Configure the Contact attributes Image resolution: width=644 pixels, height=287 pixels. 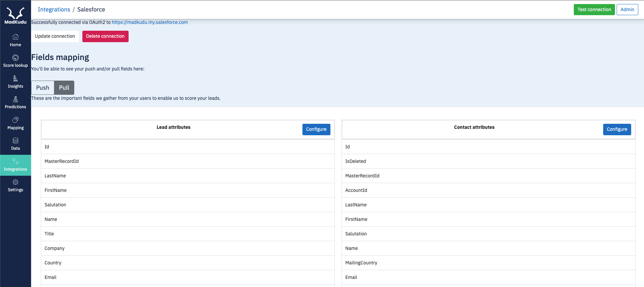point(617,130)
